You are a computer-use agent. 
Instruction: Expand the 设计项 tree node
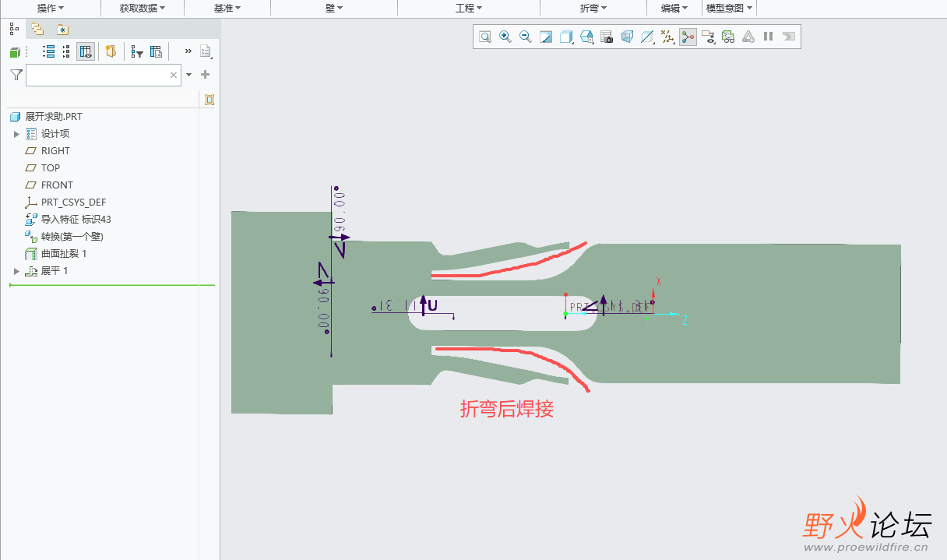click(16, 134)
